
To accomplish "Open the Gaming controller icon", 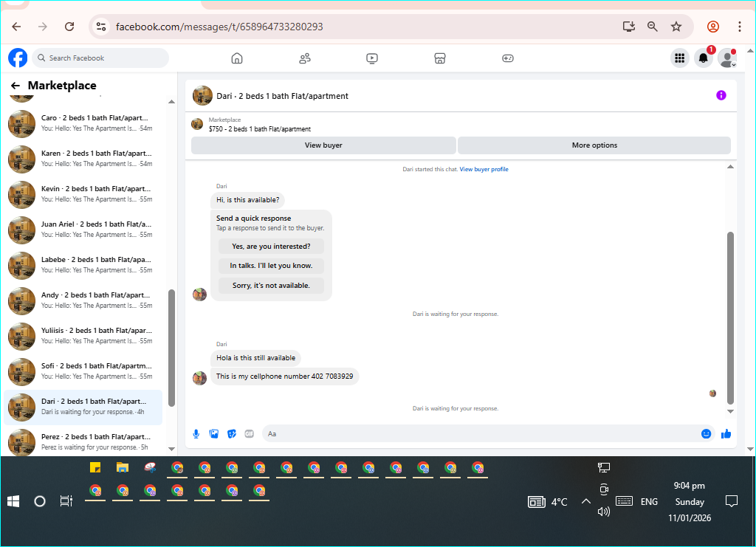I will coord(508,58).
